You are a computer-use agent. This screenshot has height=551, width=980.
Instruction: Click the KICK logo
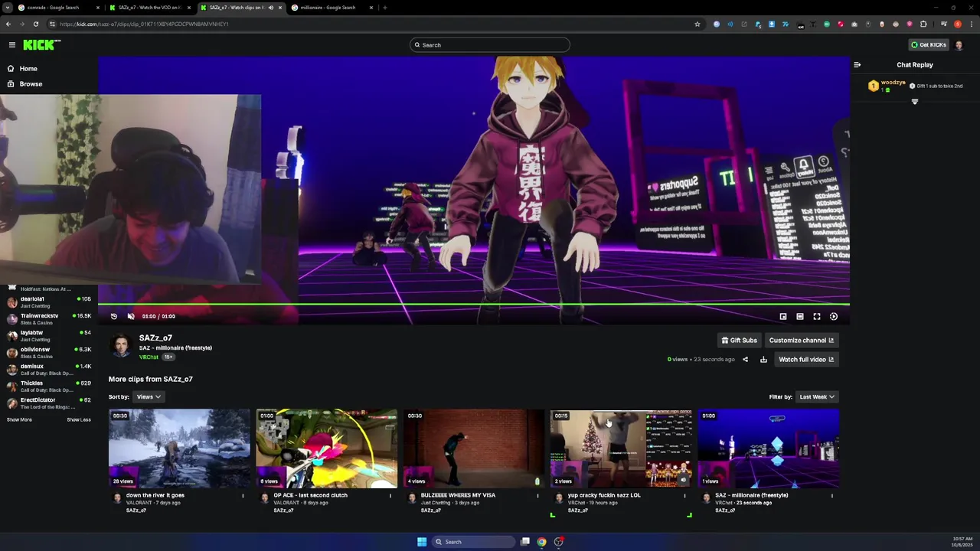click(x=41, y=45)
